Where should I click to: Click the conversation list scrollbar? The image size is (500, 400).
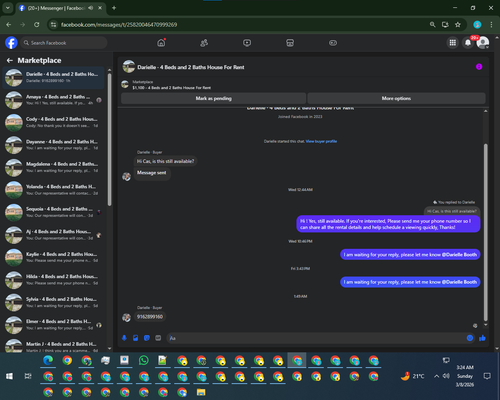[109, 139]
